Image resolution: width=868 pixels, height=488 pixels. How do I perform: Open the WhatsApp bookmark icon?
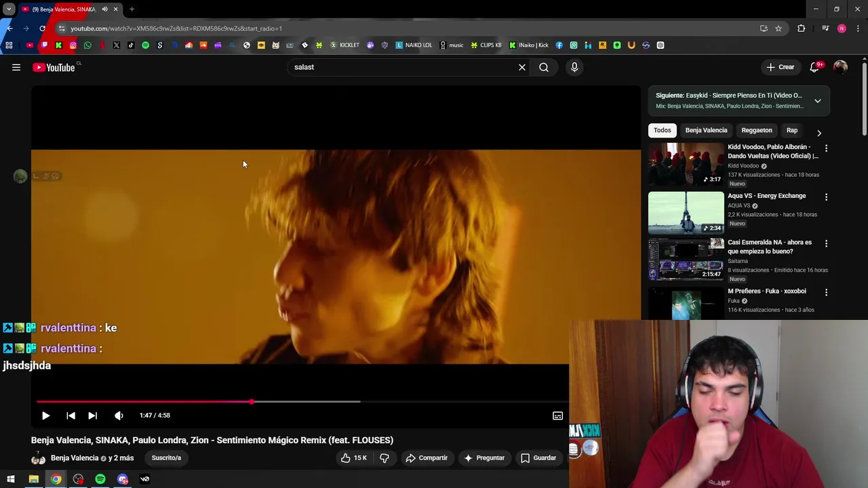pos(87,45)
